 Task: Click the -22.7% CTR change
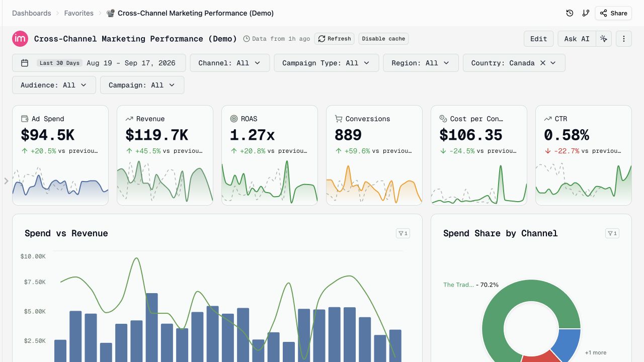point(566,151)
